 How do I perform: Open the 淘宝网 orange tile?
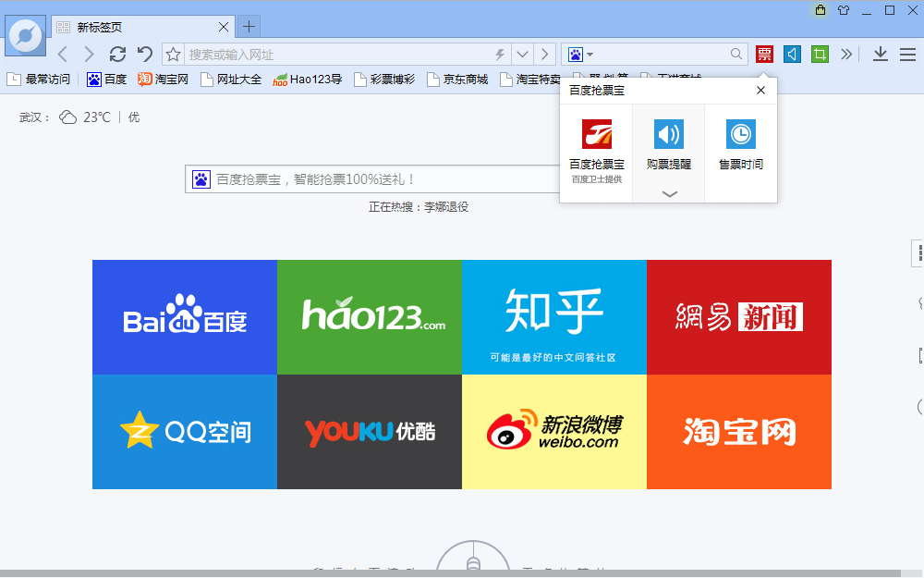pos(739,432)
